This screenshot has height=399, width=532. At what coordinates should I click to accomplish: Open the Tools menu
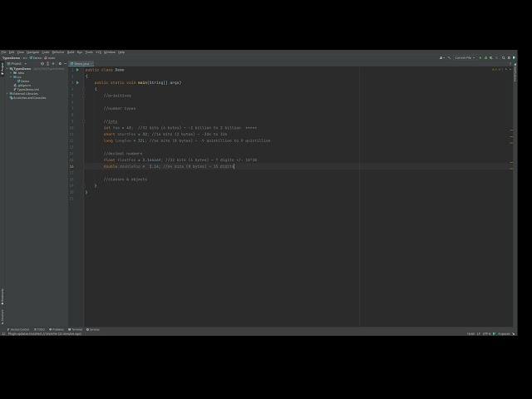(89, 52)
